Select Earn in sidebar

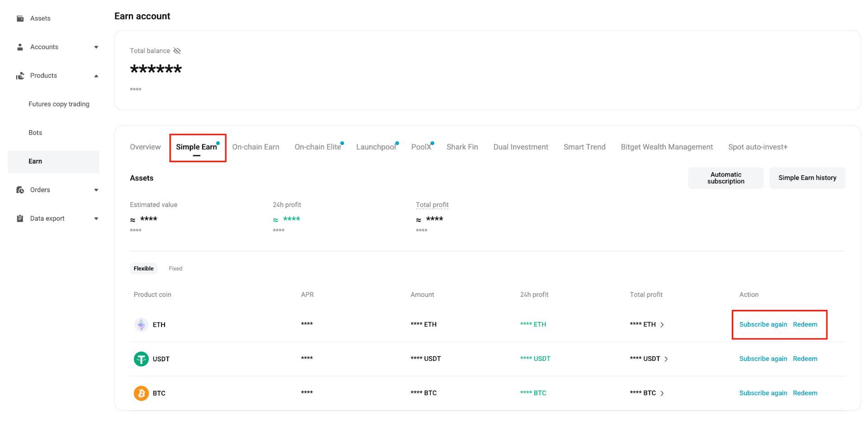53,161
